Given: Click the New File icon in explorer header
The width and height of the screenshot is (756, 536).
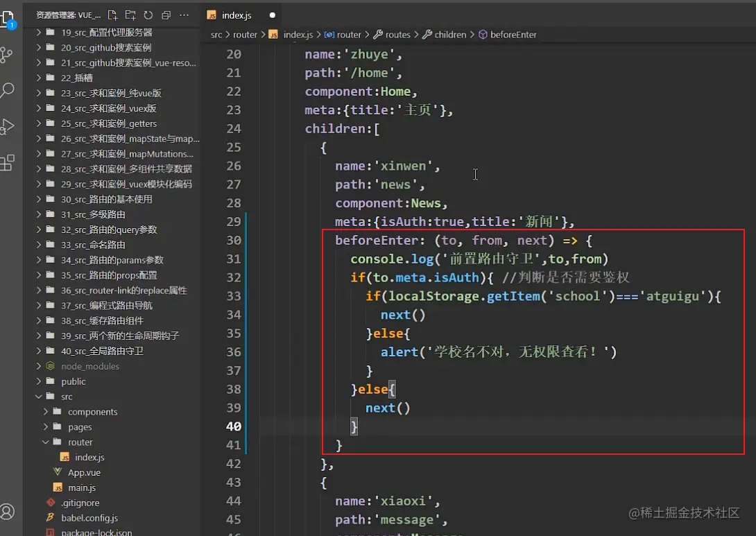Looking at the screenshot, I should pyautogui.click(x=112, y=15).
